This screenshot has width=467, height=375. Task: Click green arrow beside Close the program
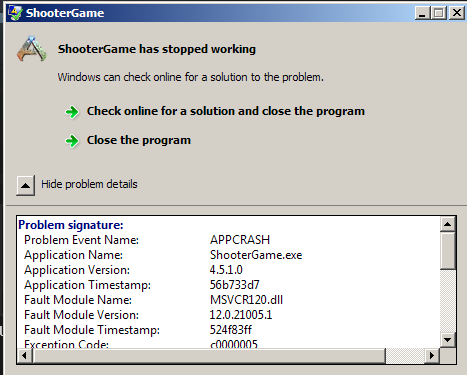72,141
